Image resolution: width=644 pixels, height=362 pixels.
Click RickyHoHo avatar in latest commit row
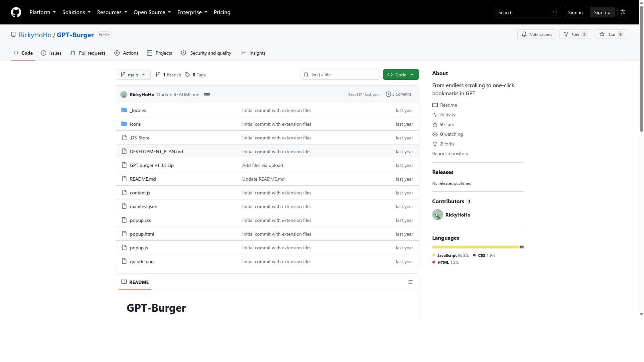pos(124,95)
